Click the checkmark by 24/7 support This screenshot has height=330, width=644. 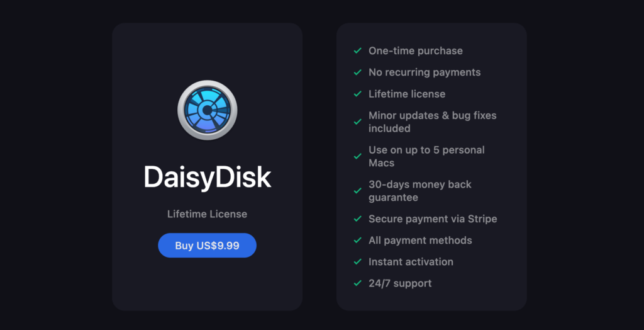(358, 283)
